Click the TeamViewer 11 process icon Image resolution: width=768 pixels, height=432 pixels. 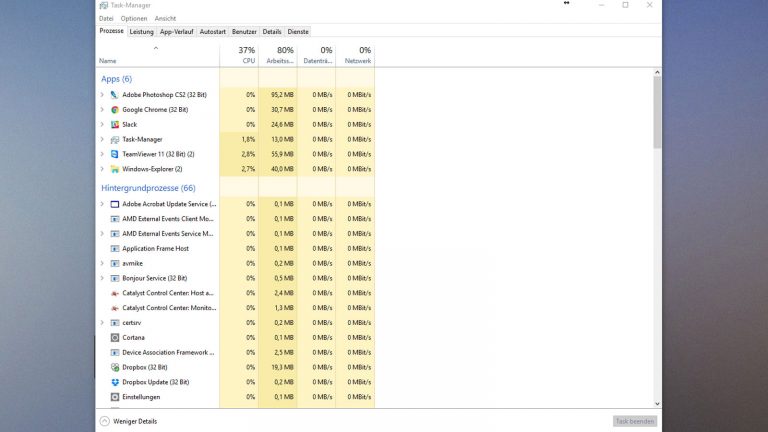tap(115, 155)
